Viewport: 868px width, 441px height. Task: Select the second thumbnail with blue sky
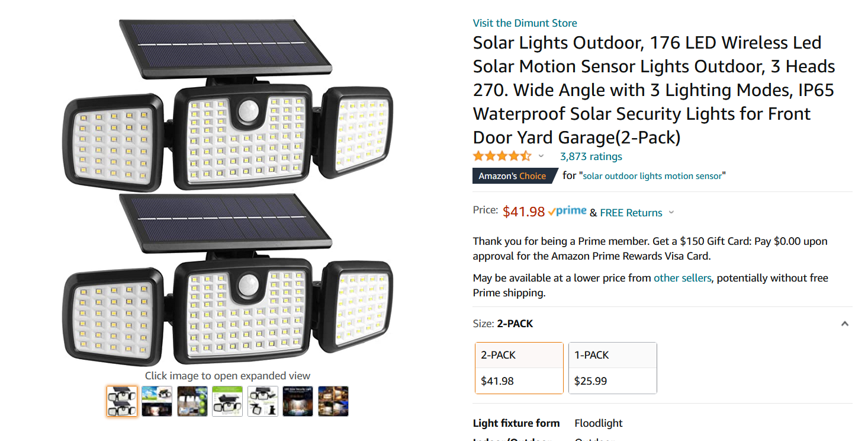click(157, 401)
